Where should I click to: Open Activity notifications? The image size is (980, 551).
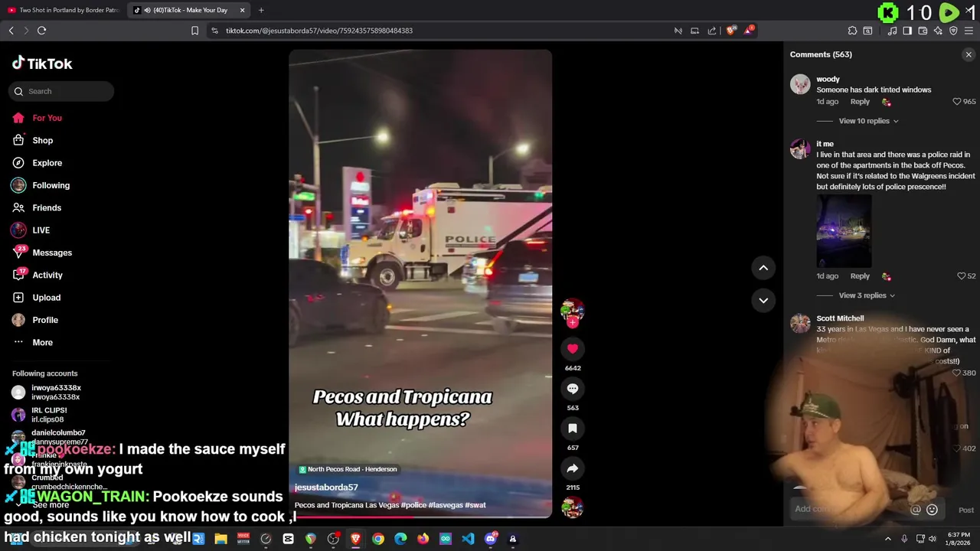[47, 275]
